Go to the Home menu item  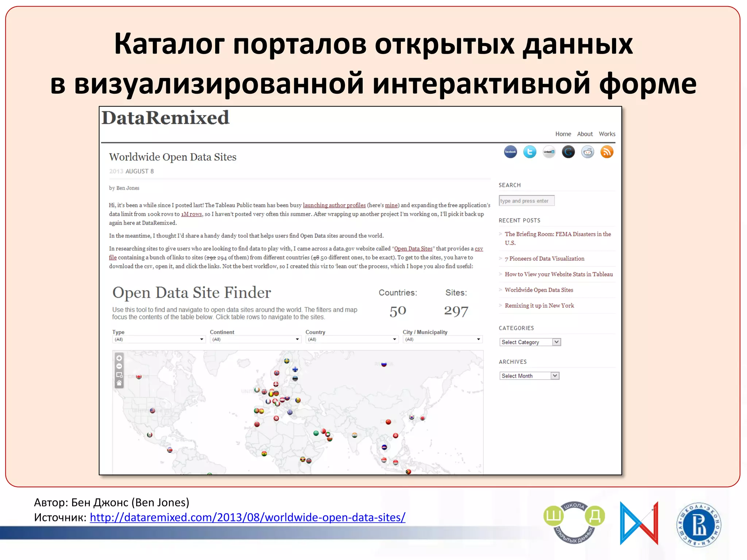coord(563,134)
